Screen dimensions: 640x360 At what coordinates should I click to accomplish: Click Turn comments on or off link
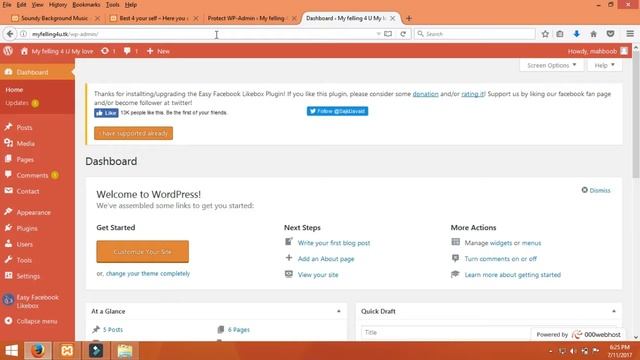point(501,259)
